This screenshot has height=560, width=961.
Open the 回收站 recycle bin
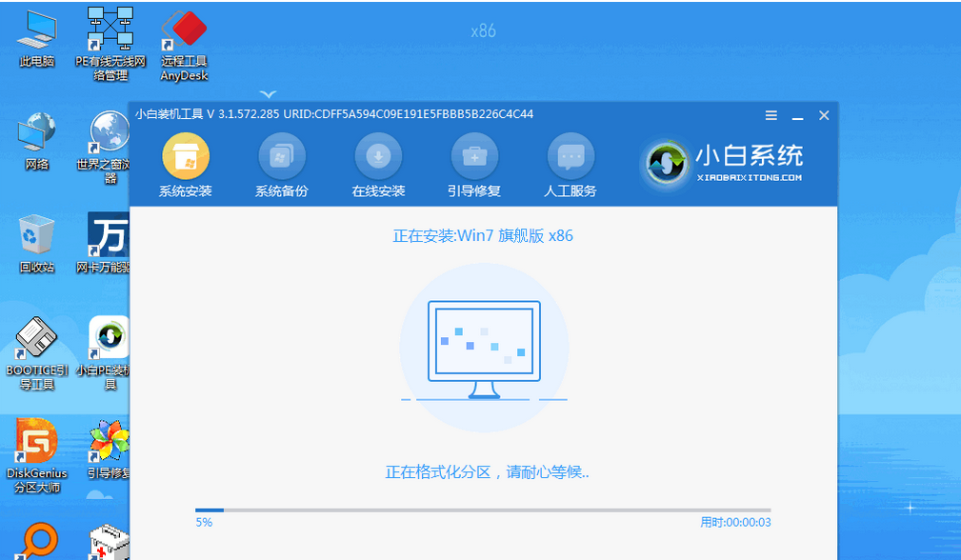37,242
